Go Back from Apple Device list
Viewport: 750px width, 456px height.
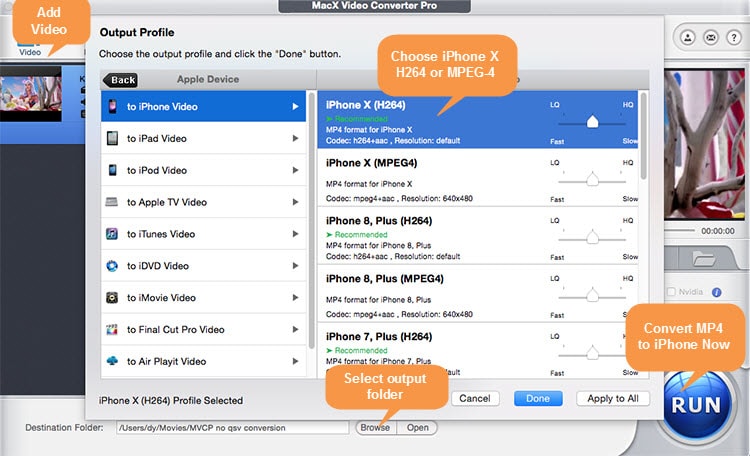[120, 80]
